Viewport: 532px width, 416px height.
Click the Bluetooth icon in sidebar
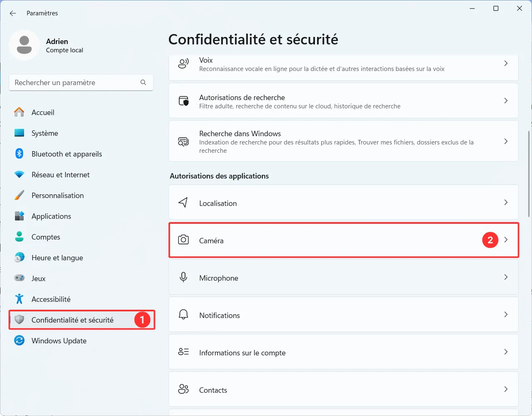(19, 154)
